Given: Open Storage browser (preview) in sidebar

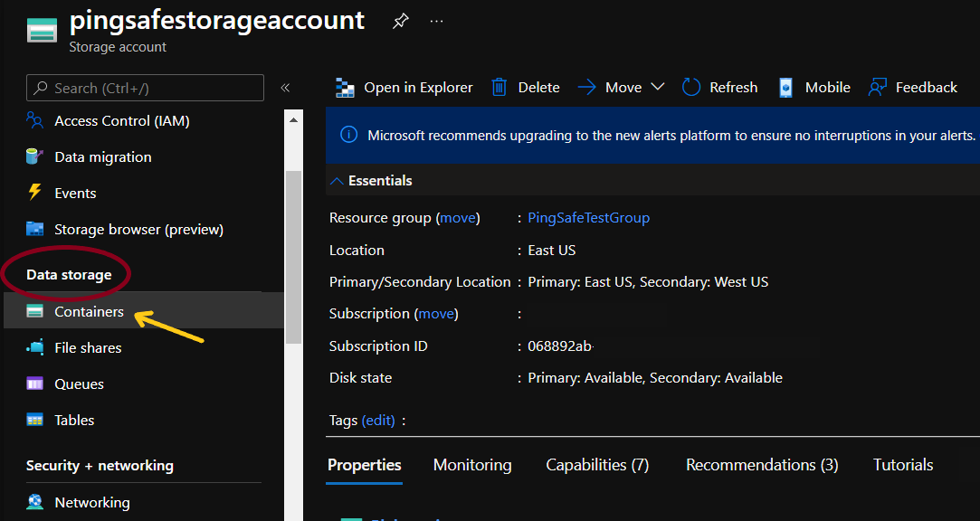Looking at the screenshot, I should [x=138, y=230].
